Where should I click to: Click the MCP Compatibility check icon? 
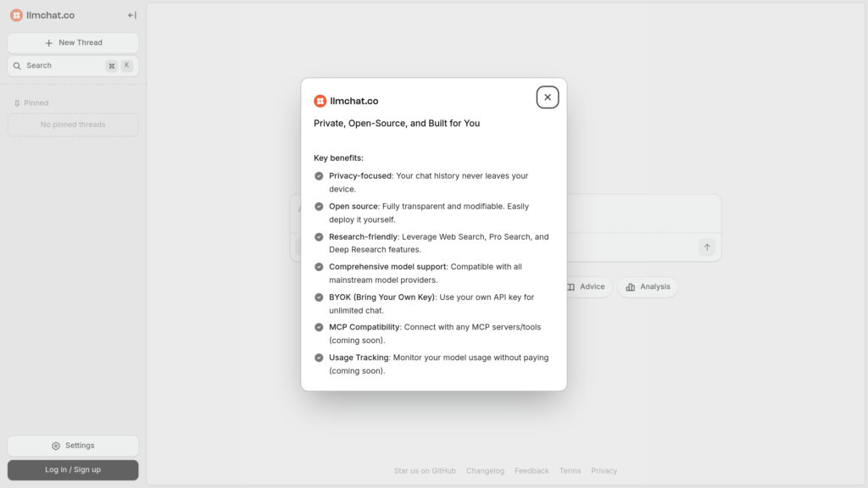pyautogui.click(x=319, y=327)
